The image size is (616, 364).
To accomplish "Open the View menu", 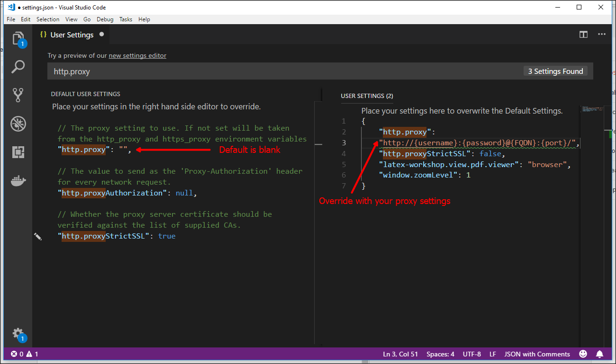I will (x=71, y=19).
